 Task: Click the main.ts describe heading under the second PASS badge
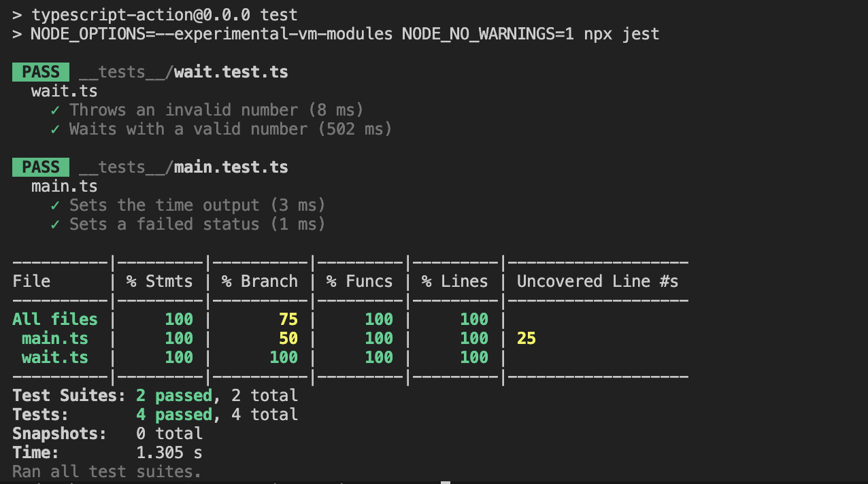(x=65, y=186)
